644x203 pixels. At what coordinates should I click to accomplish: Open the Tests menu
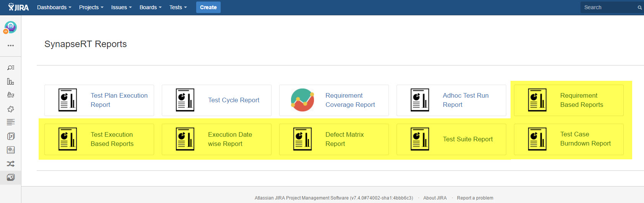[x=178, y=7]
